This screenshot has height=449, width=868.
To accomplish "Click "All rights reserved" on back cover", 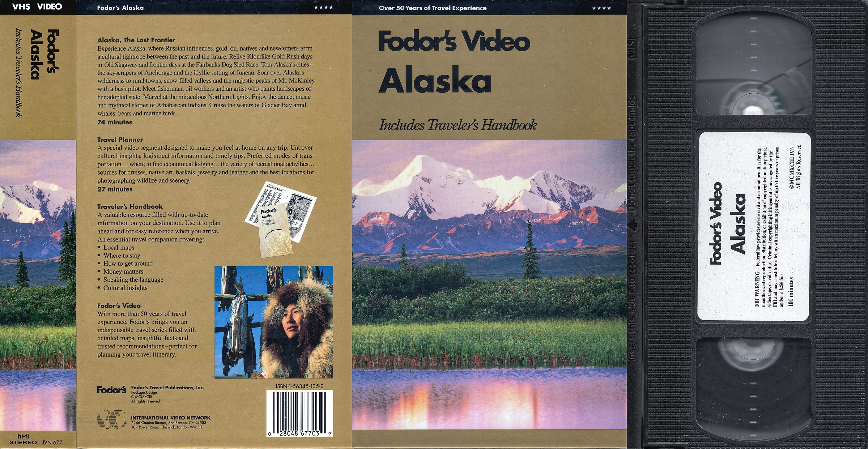I will click(x=145, y=401).
